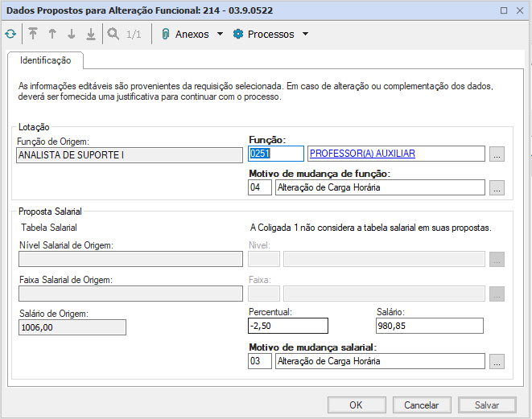
Task: Open the Função lookup ellipsis button
Action: [x=497, y=154]
